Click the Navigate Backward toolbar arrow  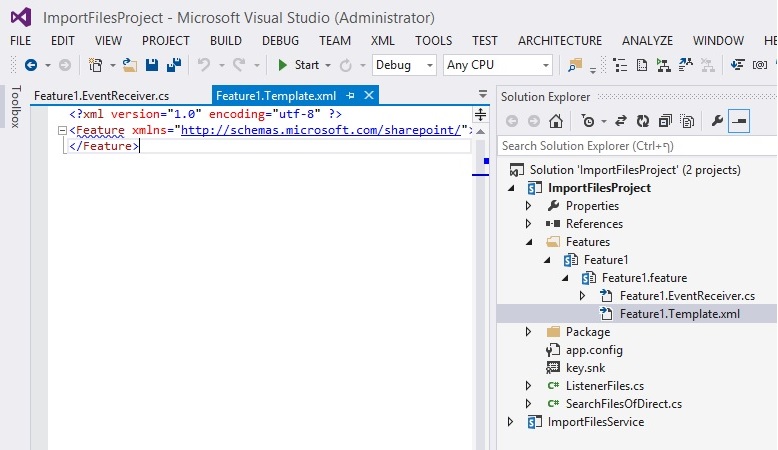[x=31, y=65]
